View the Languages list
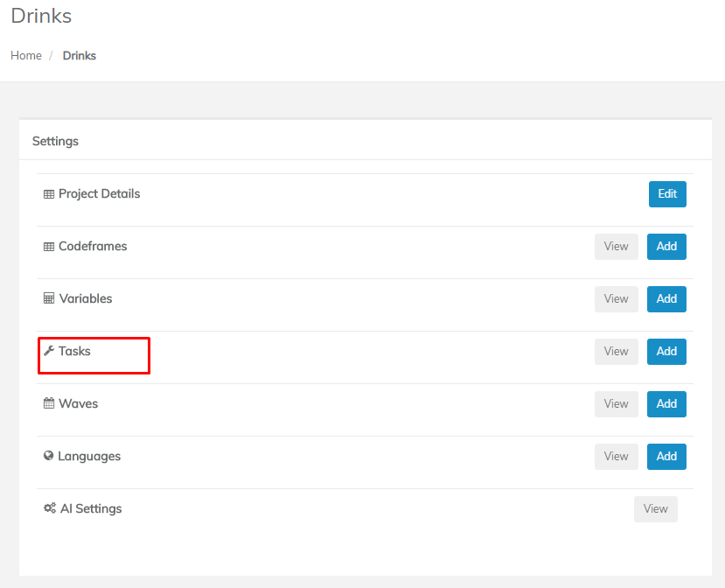This screenshot has width=725, height=588. pos(616,457)
